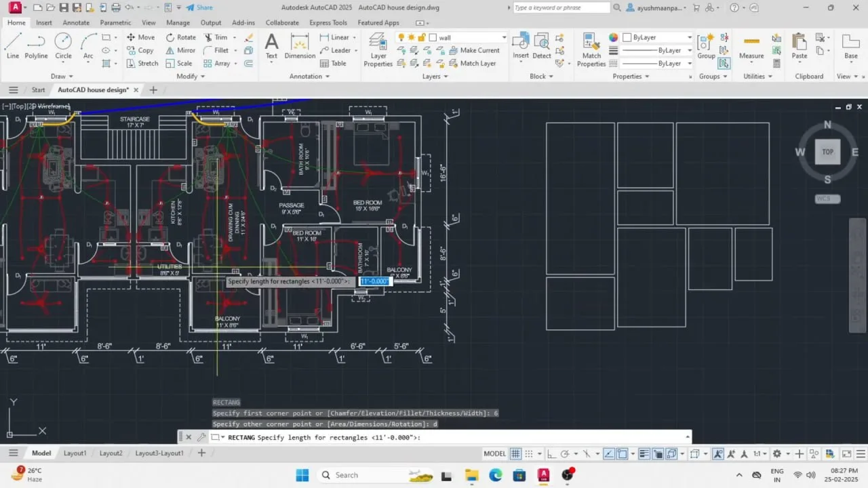Image resolution: width=868 pixels, height=488 pixels.
Task: Expand the Modify panel
Action: click(191, 76)
